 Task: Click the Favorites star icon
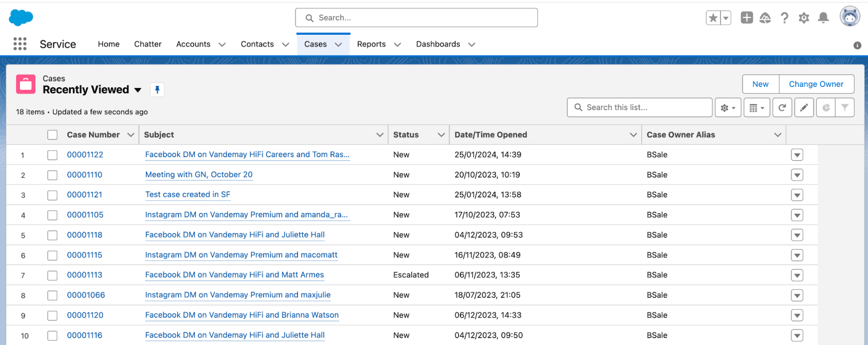(713, 18)
